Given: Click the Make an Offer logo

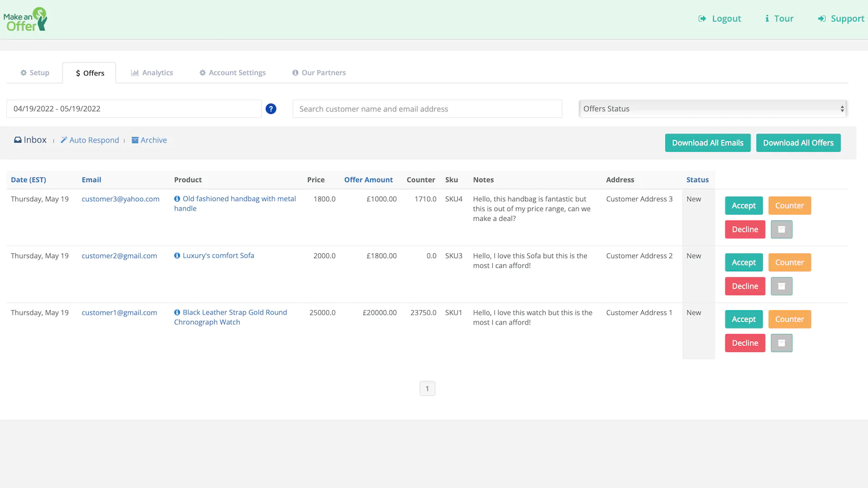Looking at the screenshot, I should click(x=25, y=20).
